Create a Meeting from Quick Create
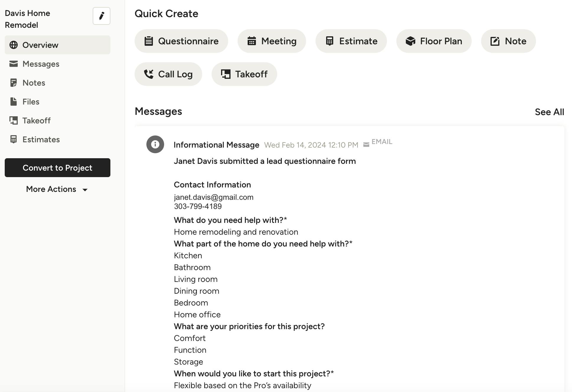 coord(271,41)
